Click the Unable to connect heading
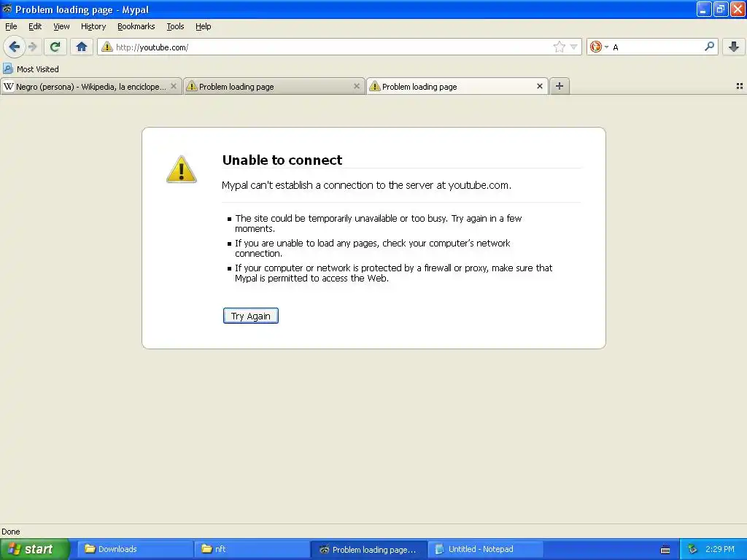 [x=282, y=160]
